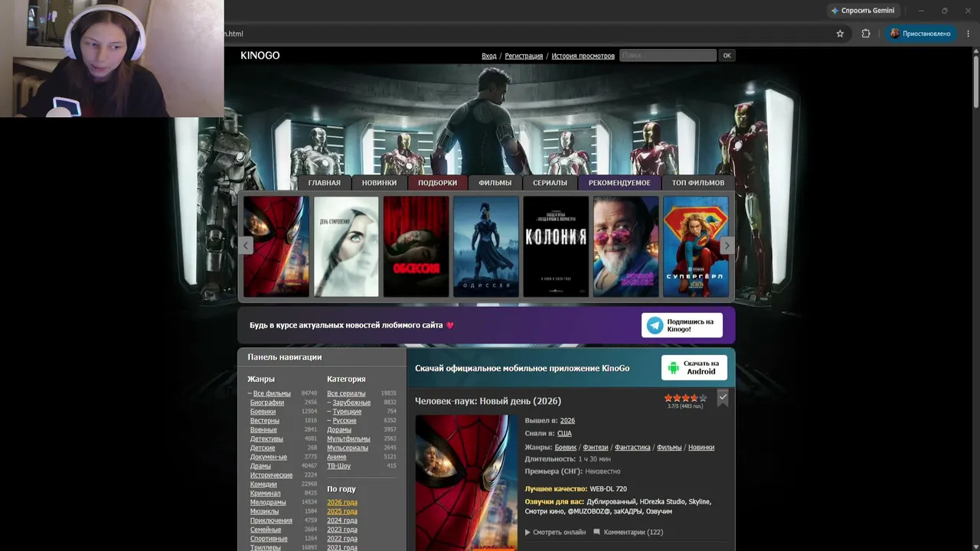
Task: Open the Одиссея poster in the carousel
Action: point(486,246)
